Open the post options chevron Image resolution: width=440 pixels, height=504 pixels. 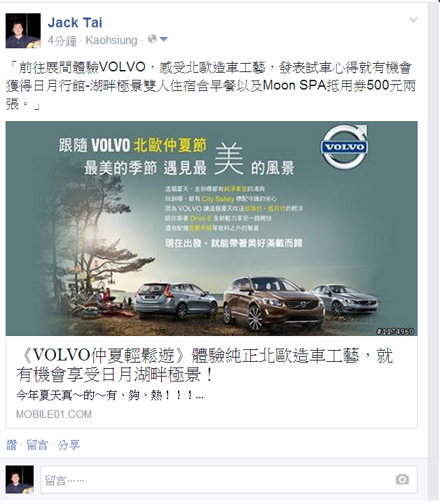(x=413, y=20)
